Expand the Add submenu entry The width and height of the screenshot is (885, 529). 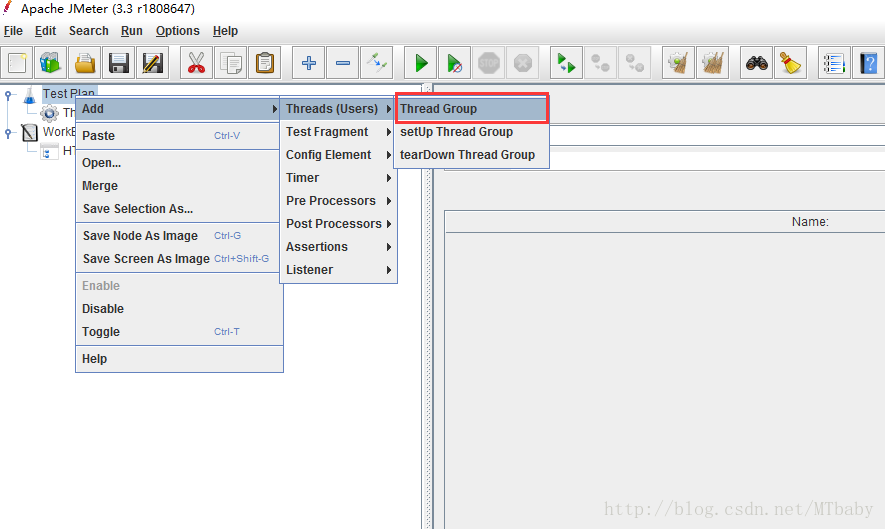(179, 109)
